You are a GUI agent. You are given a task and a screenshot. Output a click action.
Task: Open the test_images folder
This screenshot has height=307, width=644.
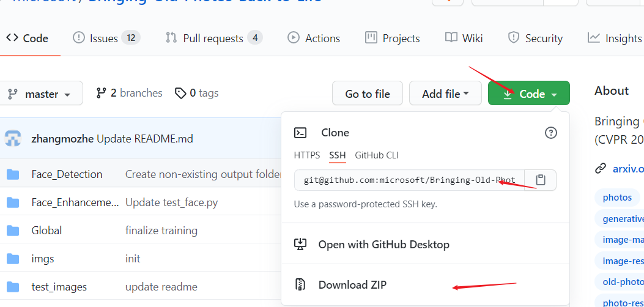(59, 287)
